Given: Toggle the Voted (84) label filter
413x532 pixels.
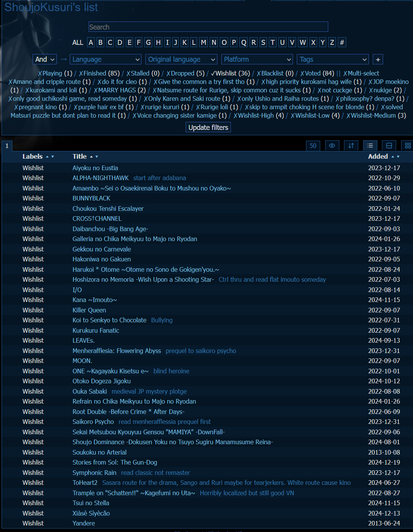Looking at the screenshot, I should pos(317,73).
